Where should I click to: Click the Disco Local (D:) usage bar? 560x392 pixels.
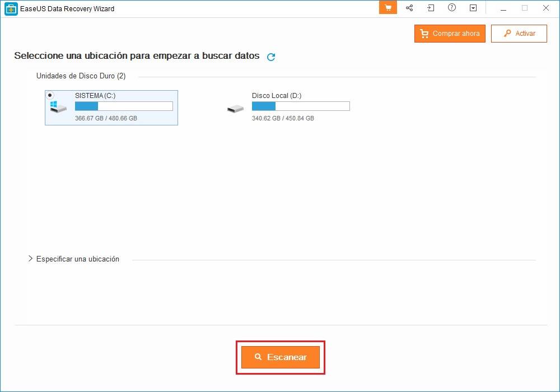(x=301, y=106)
